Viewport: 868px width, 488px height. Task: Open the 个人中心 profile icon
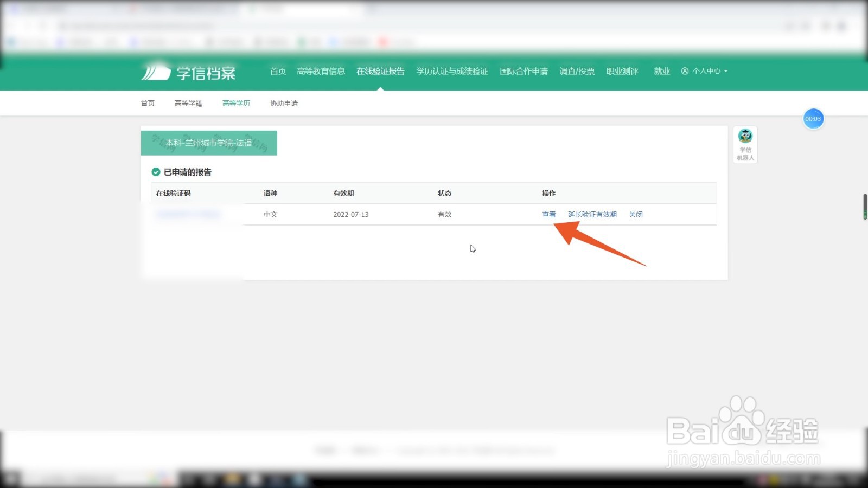coord(685,71)
